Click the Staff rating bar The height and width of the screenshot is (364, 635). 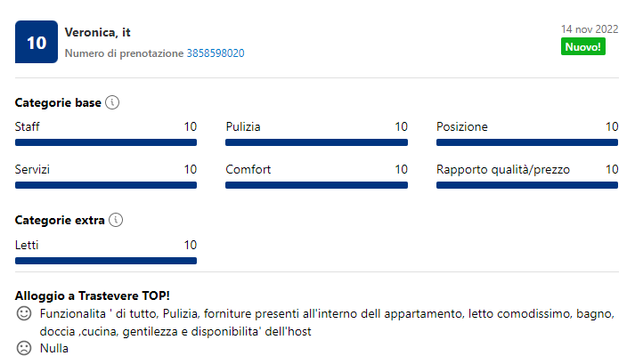click(x=106, y=142)
